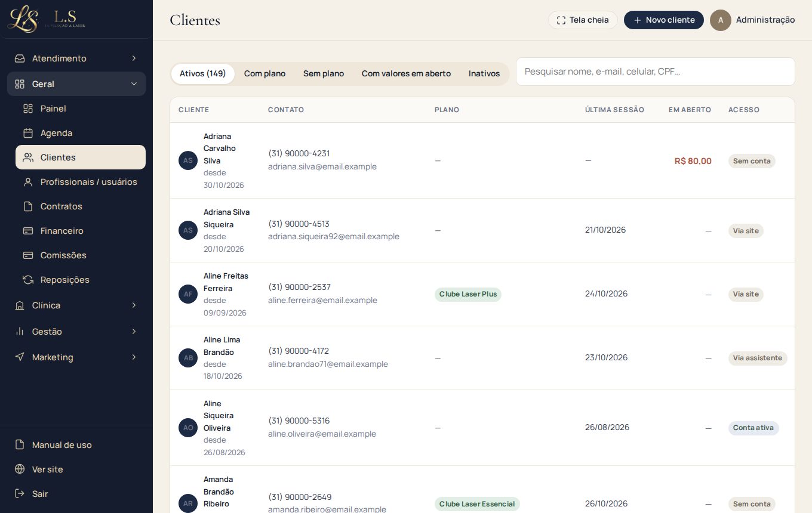Expand the Marketing section chevron
The height and width of the screenshot is (513, 812).
tap(134, 357)
